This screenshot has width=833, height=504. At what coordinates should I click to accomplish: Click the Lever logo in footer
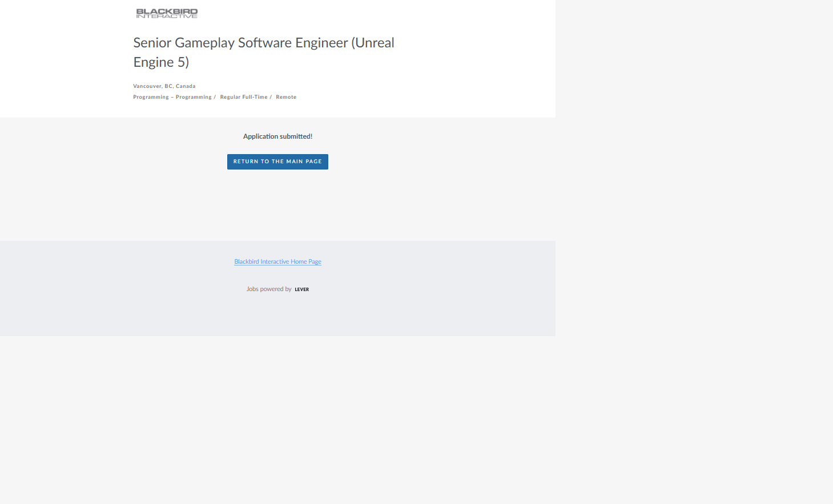click(x=301, y=289)
